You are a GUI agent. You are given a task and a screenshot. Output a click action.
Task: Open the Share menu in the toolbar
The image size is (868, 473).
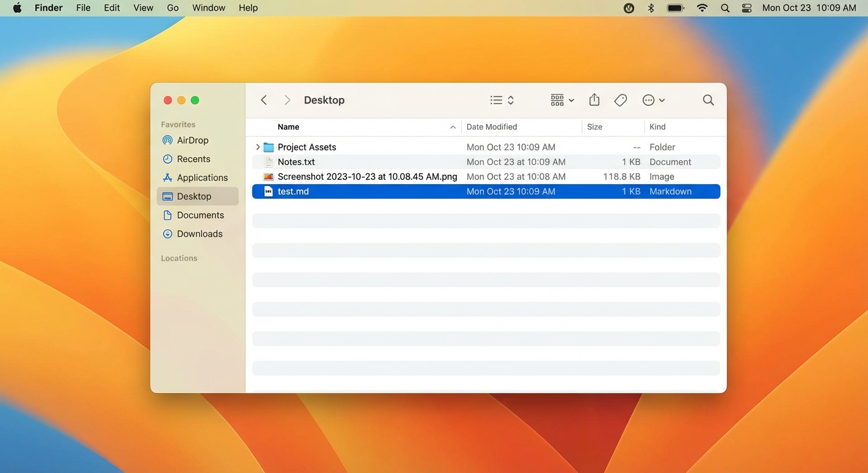click(594, 99)
